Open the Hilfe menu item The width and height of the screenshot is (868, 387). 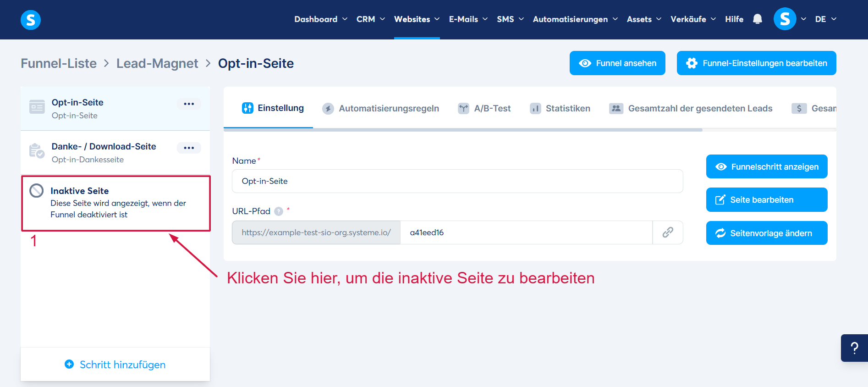(734, 19)
